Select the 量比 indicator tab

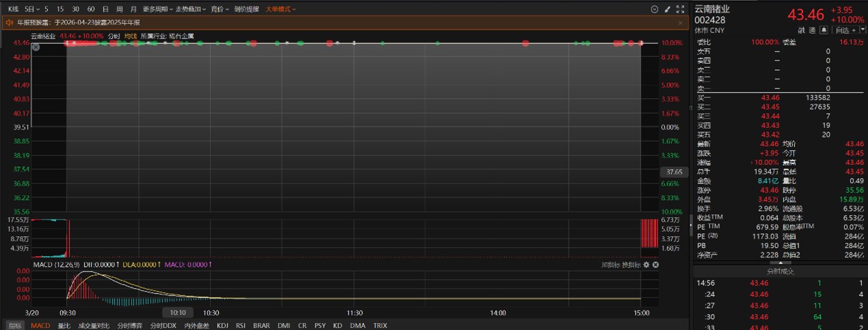click(64, 325)
